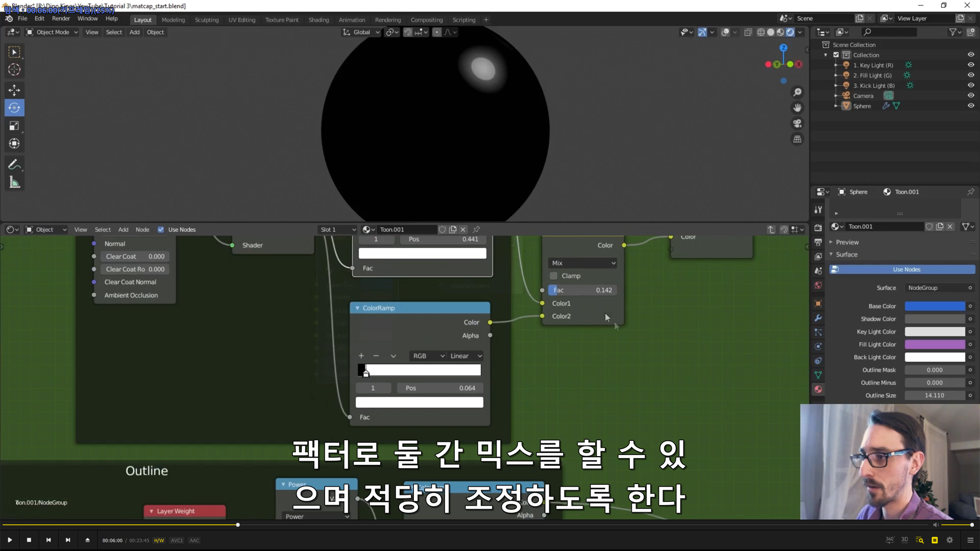Select the Measure tool
Viewport: 980px width, 551px height.
tap(14, 182)
